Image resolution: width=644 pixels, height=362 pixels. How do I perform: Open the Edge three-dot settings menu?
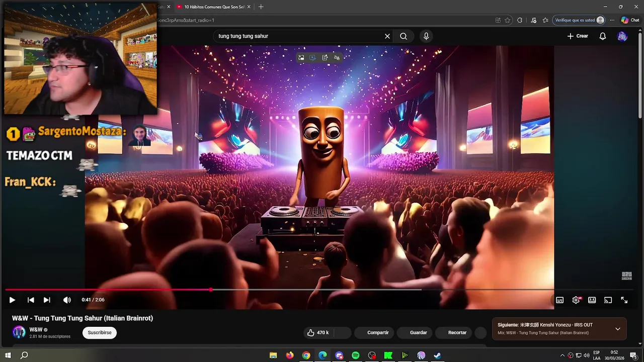coord(612,20)
